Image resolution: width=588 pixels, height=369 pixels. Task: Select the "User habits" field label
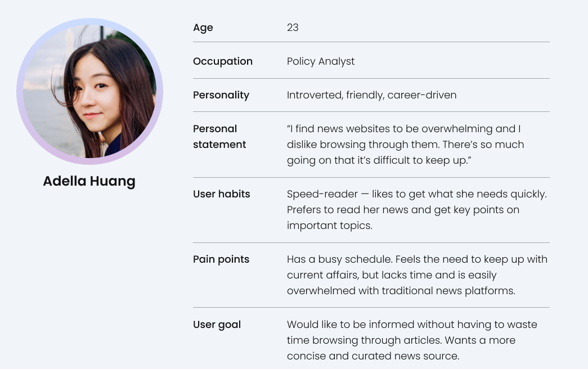coord(222,194)
